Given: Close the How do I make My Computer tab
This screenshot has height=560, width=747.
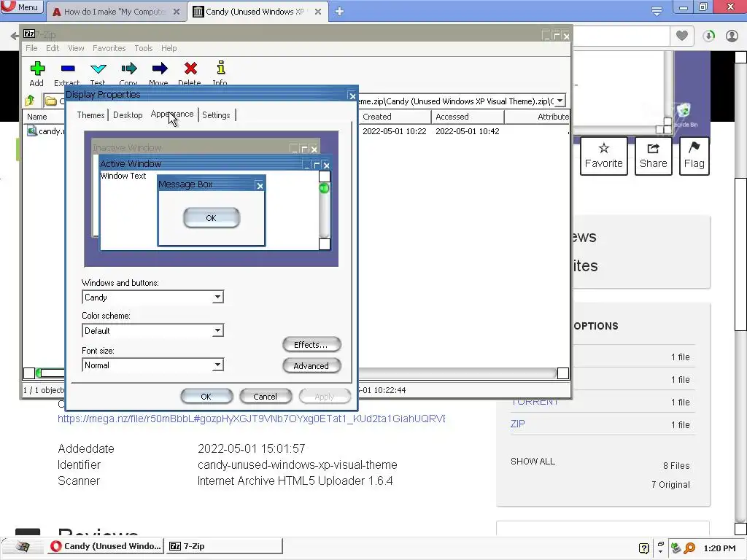Looking at the screenshot, I should (177, 12).
